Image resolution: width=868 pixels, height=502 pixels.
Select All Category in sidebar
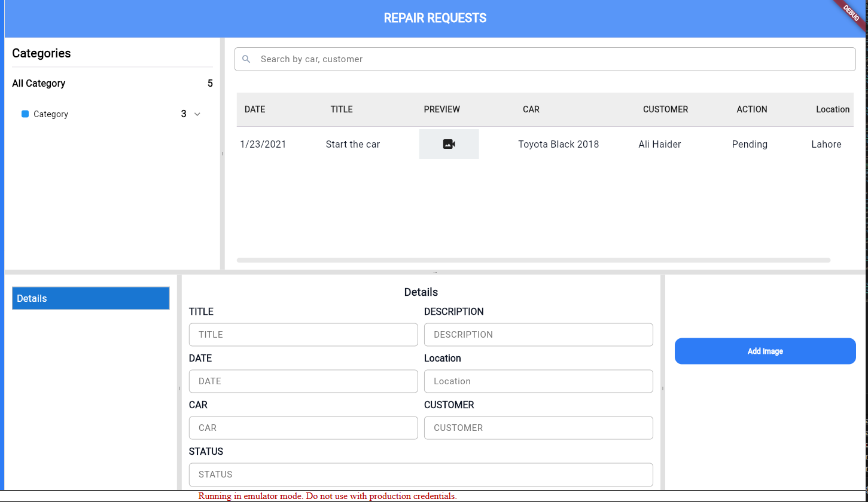[39, 84]
